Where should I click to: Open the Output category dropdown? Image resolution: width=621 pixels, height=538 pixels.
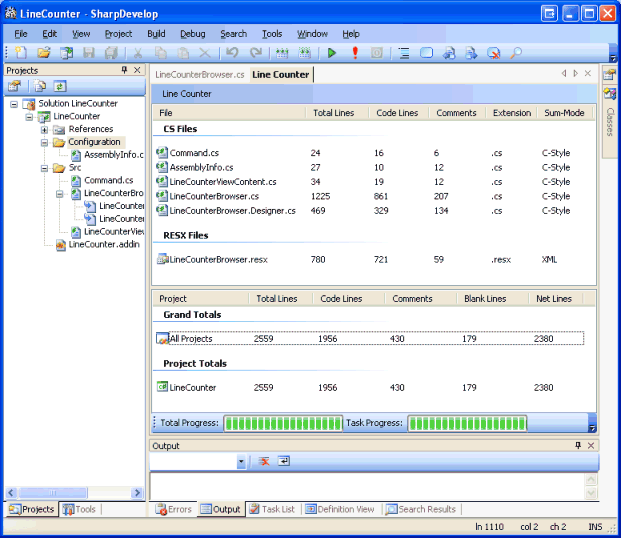coord(241,462)
